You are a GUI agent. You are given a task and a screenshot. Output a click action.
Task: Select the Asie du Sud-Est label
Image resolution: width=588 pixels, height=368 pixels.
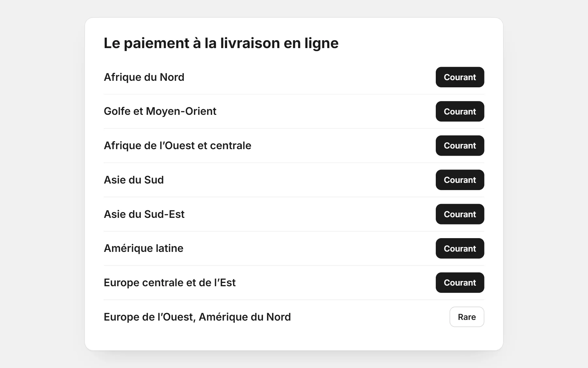coord(144,214)
